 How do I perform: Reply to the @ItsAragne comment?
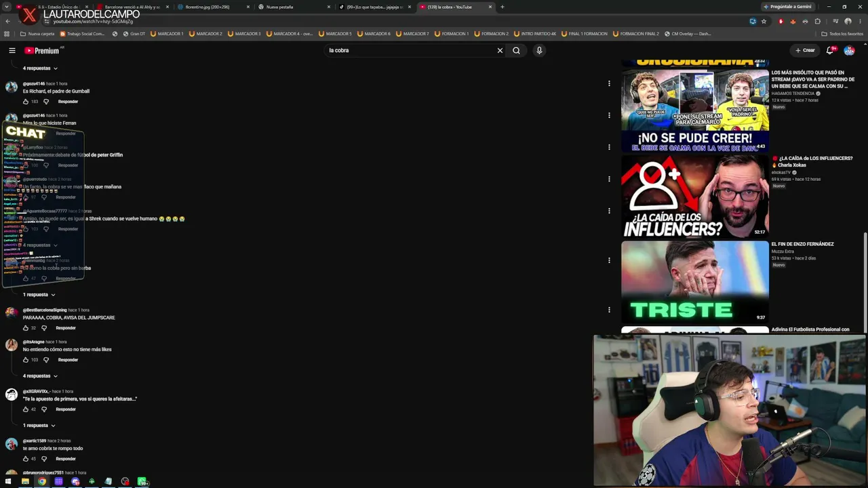coord(68,360)
